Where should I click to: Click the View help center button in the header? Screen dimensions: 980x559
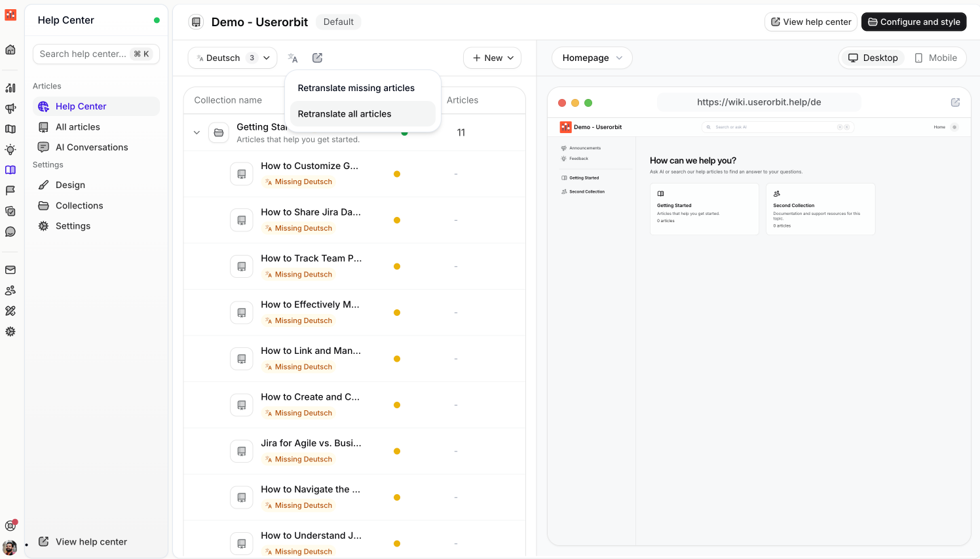[x=811, y=22]
